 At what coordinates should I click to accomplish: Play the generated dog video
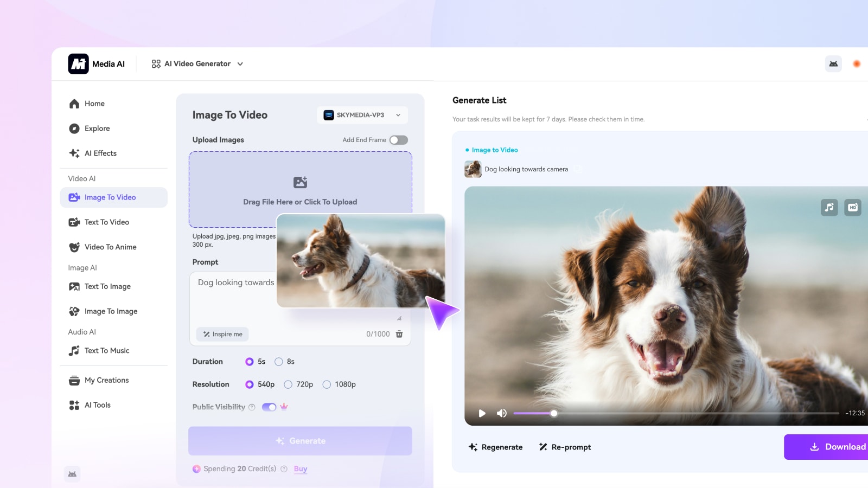(x=482, y=413)
